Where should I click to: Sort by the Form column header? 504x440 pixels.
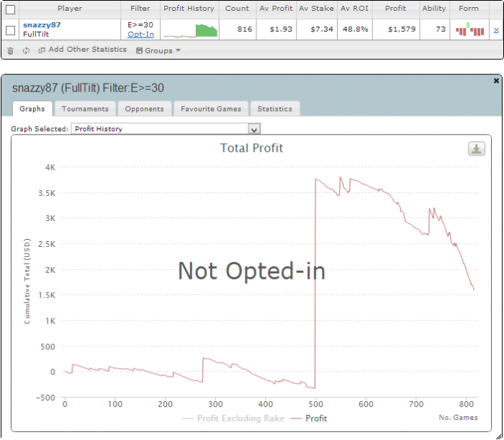pyautogui.click(x=469, y=9)
